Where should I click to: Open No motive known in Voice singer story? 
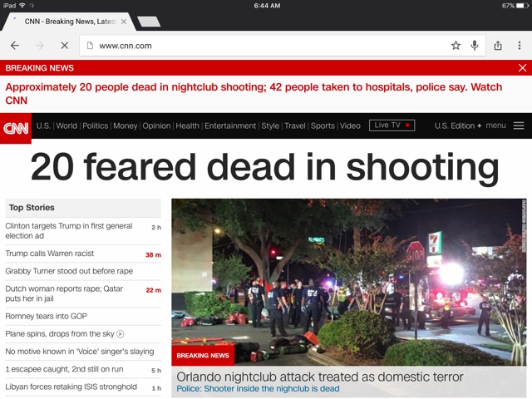(80, 352)
